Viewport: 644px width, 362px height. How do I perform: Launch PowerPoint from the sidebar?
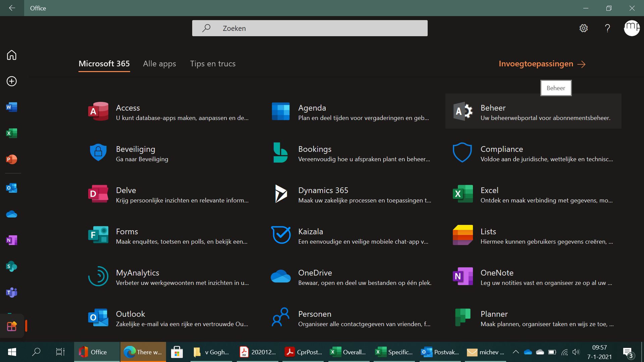[12, 159]
